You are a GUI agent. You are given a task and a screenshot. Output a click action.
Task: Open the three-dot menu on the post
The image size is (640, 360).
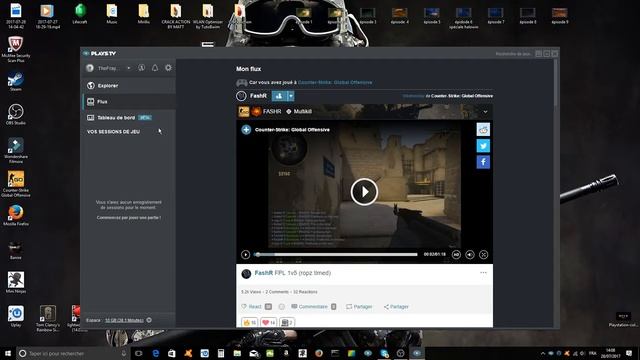pyautogui.click(x=483, y=273)
